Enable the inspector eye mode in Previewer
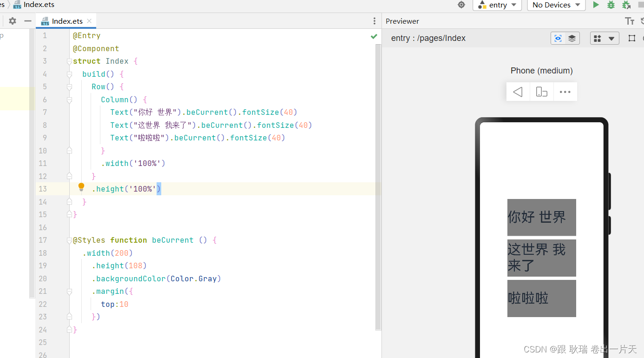 558,38
